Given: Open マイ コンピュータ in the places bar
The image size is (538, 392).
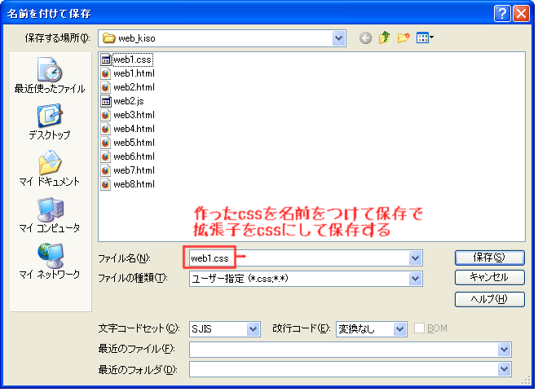Looking at the screenshot, I should pos(50,215).
